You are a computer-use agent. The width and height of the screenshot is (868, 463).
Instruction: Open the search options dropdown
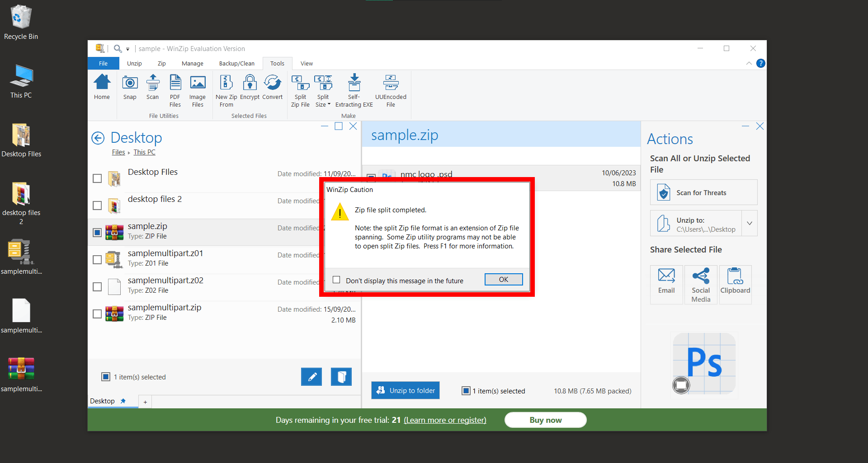point(128,48)
